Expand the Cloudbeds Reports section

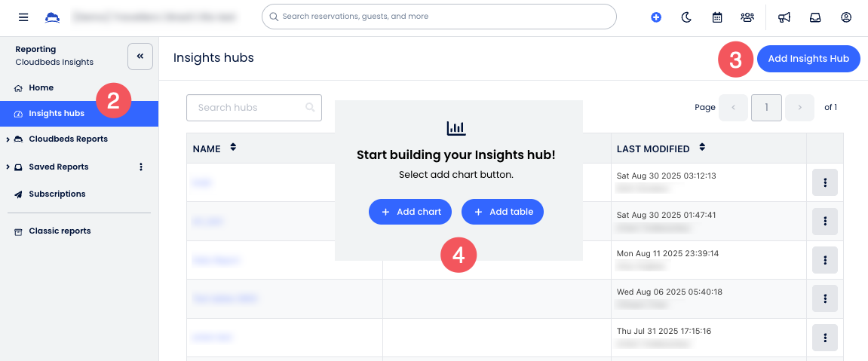[x=8, y=139]
